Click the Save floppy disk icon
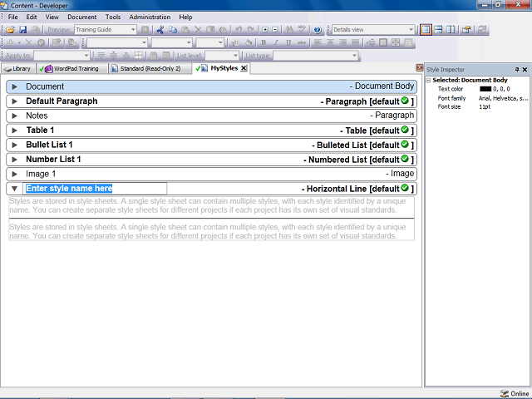 pos(22,30)
